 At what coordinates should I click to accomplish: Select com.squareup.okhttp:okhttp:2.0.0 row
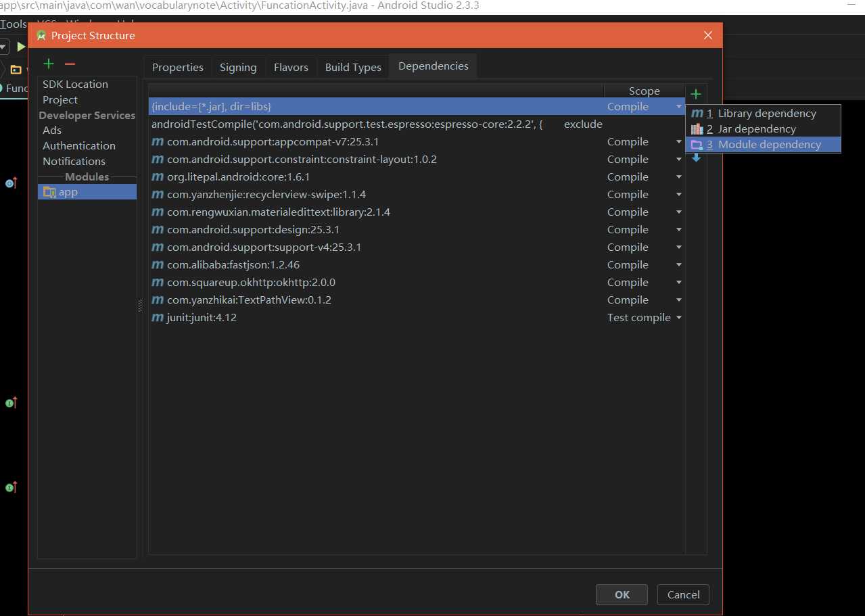pyautogui.click(x=417, y=283)
